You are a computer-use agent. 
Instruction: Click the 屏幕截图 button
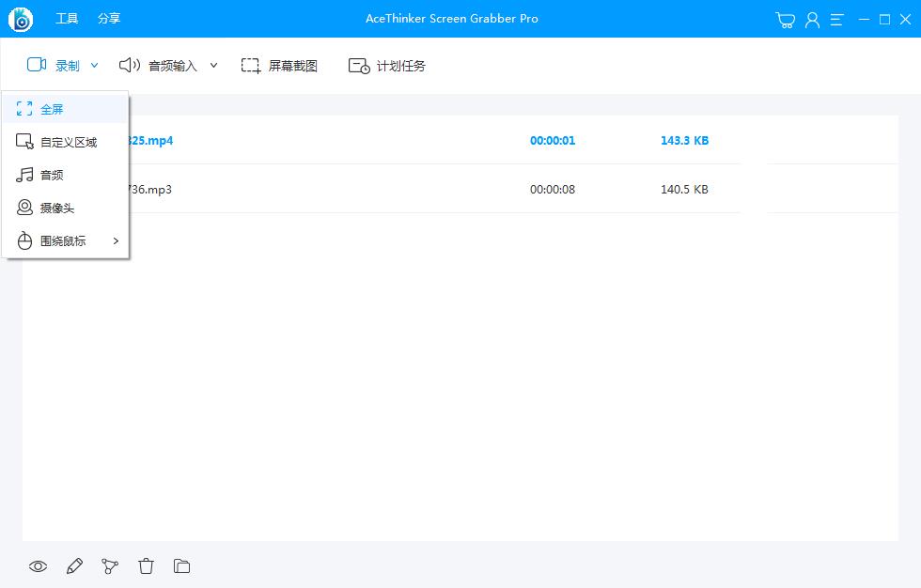coord(280,66)
